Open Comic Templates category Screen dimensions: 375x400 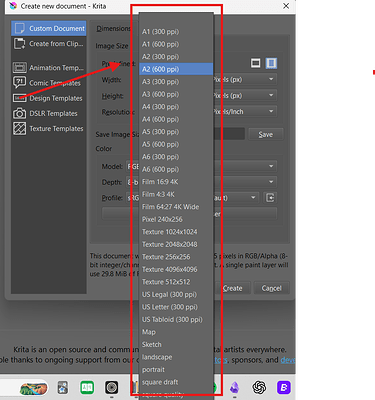(x=49, y=83)
